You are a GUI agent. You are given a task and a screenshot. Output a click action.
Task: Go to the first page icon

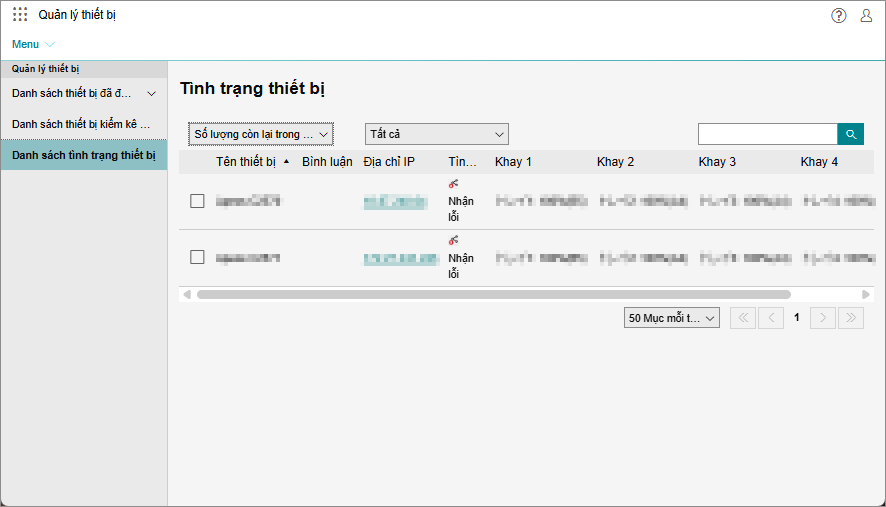tap(743, 318)
